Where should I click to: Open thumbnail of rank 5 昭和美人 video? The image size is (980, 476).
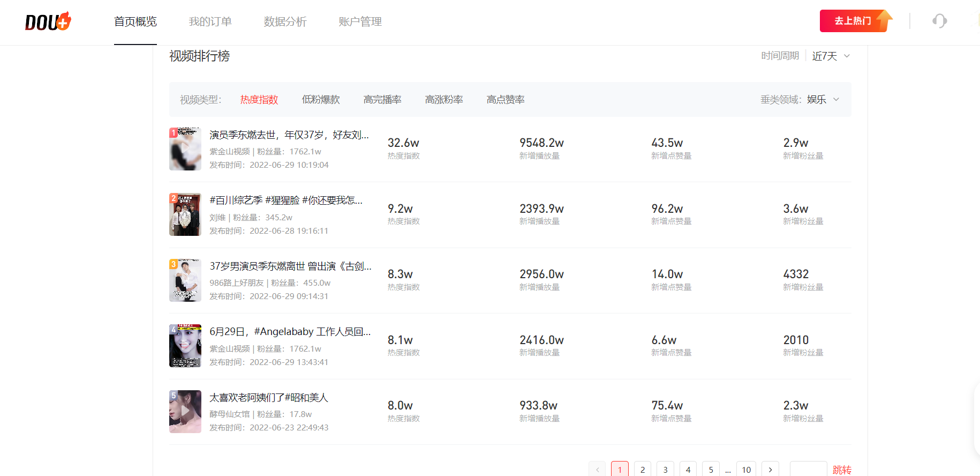(x=185, y=412)
